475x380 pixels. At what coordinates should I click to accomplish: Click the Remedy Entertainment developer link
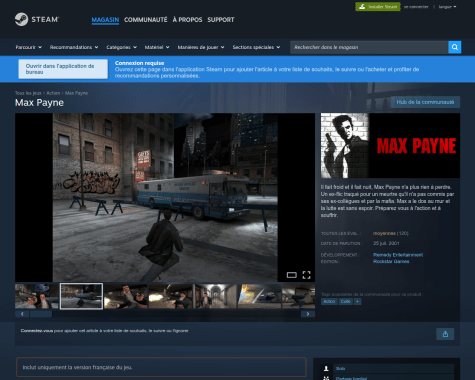click(398, 255)
